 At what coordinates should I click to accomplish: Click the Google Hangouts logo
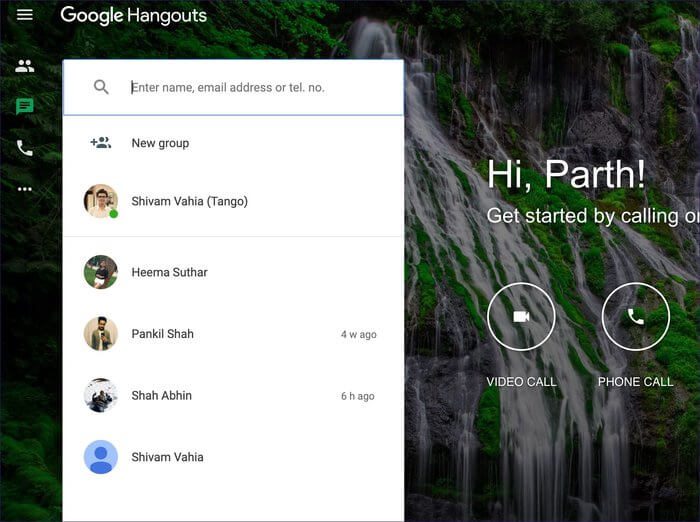(x=133, y=15)
